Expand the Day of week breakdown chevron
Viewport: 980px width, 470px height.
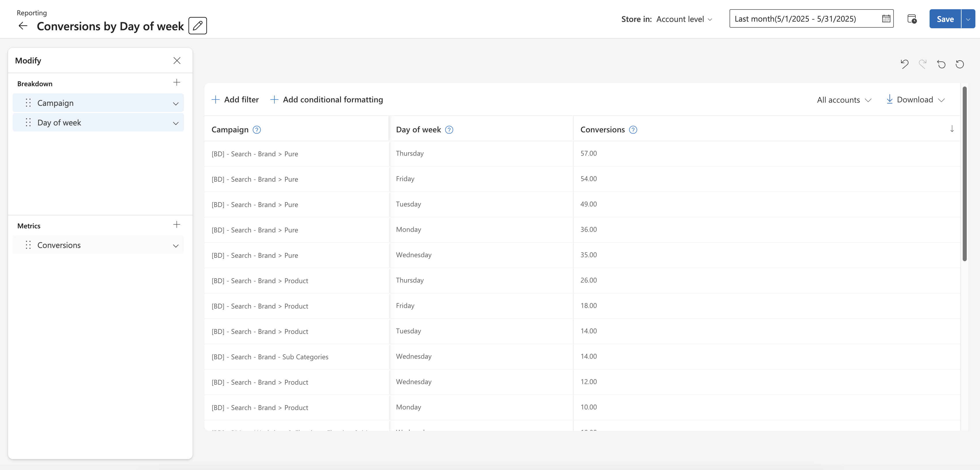(x=175, y=123)
